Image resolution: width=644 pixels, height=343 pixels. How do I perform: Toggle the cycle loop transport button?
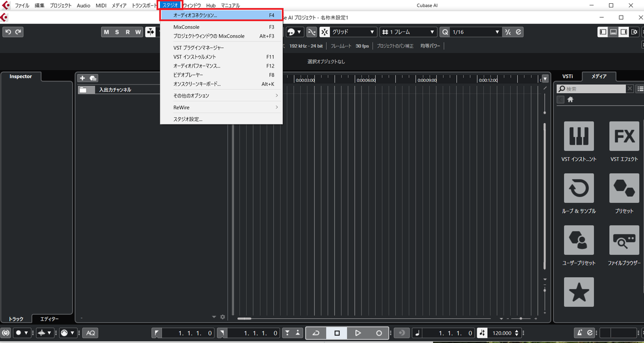[316, 333]
